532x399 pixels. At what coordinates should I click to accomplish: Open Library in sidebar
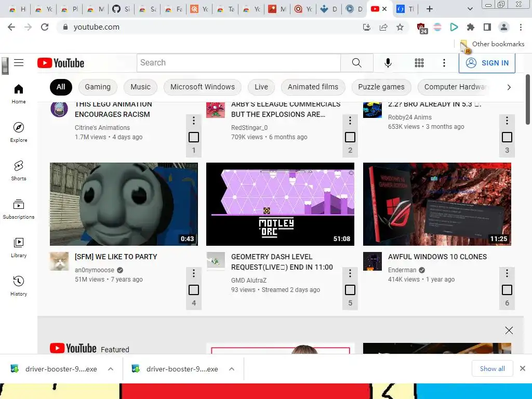[x=19, y=248]
